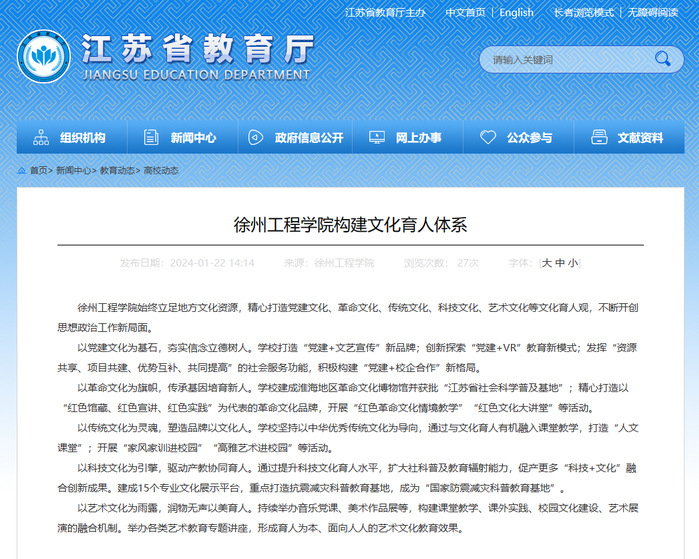This screenshot has width=699, height=559.
Task: Click the 公众参与 heart icon
Action: coord(487,137)
